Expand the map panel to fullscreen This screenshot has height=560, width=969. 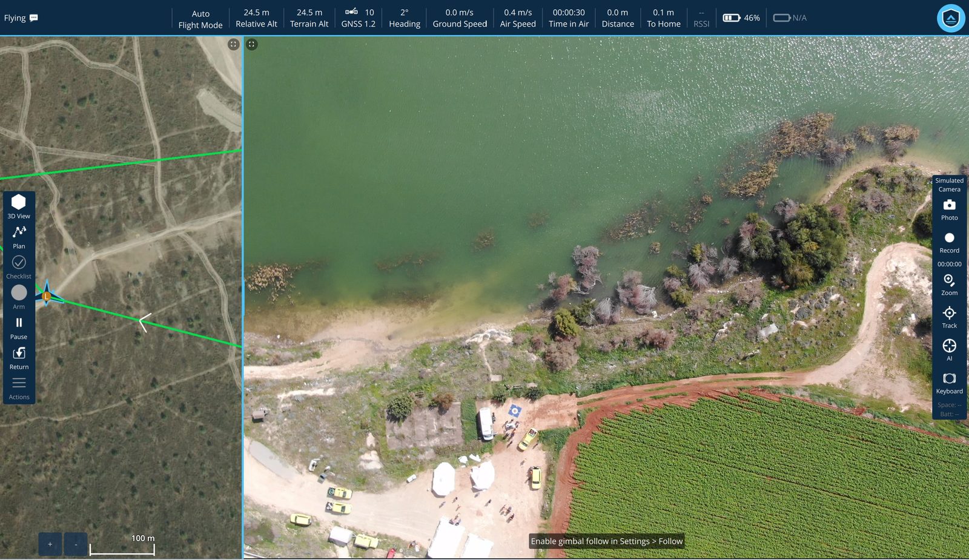coord(233,44)
